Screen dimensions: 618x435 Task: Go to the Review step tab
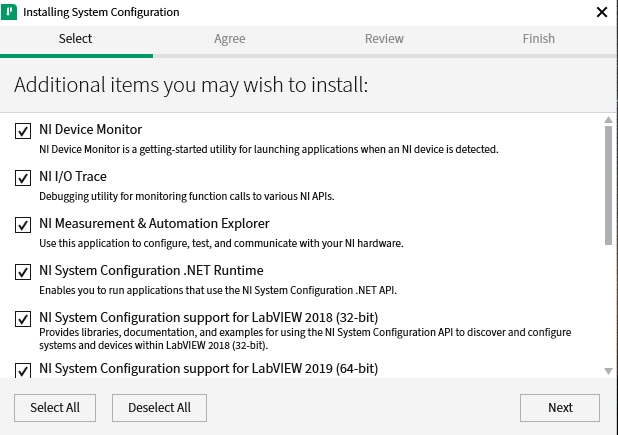click(384, 39)
